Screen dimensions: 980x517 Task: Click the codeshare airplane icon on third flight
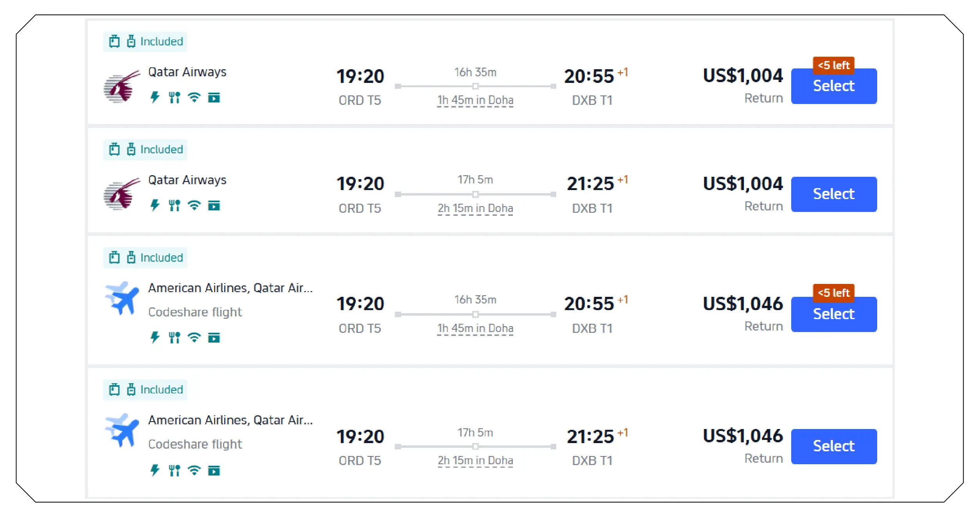coord(122,298)
